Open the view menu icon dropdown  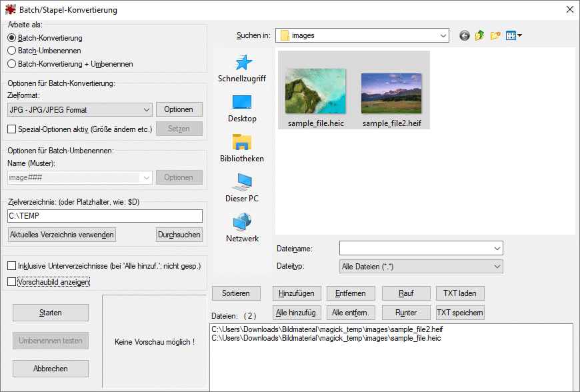tap(513, 35)
